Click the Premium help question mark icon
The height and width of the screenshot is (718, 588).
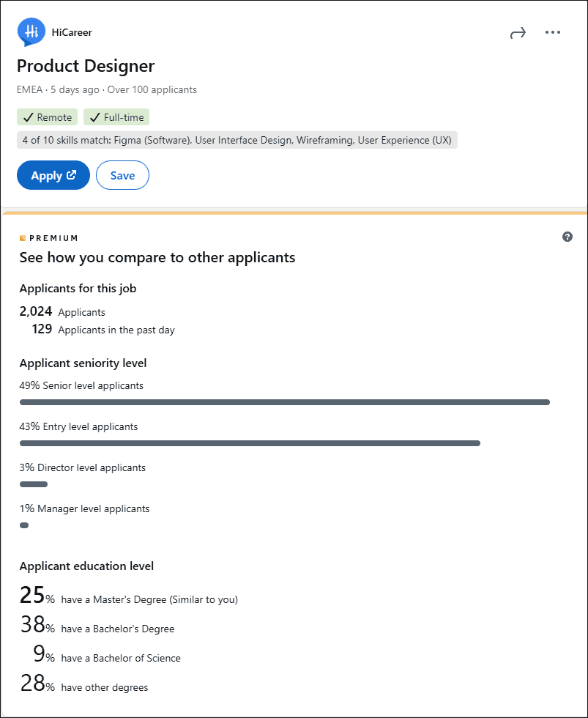(567, 237)
